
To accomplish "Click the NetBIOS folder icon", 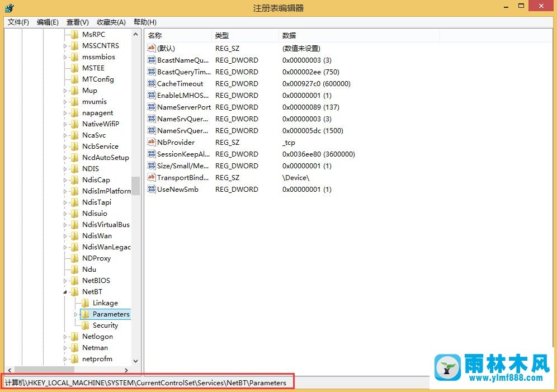I will coord(74,281).
